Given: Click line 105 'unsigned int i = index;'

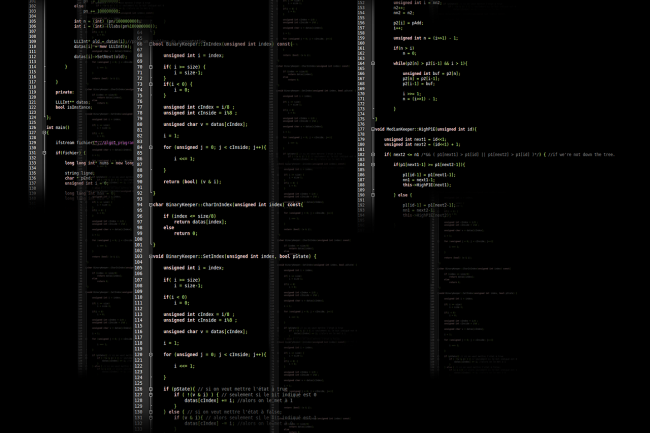Looking at the screenshot, I should click(x=194, y=268).
